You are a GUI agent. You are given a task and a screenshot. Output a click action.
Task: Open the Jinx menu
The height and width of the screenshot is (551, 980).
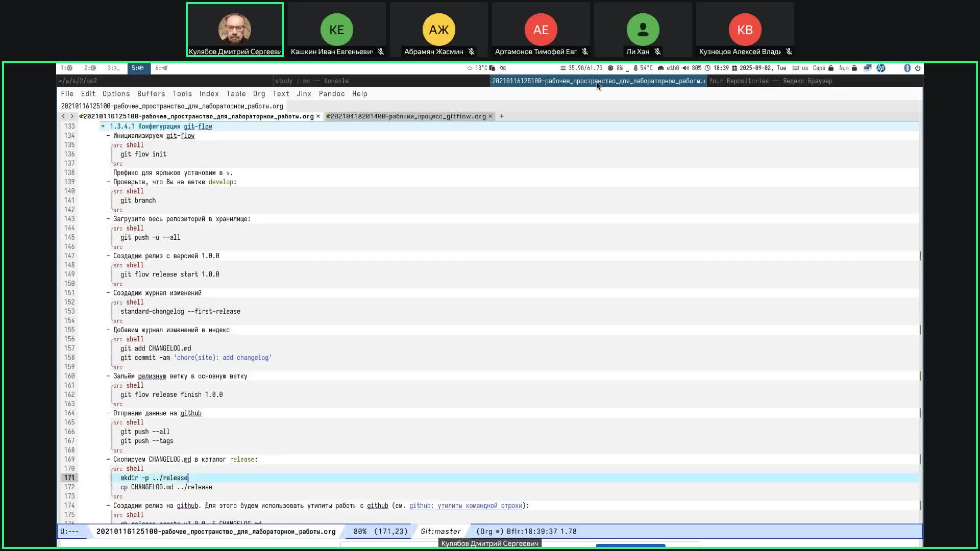[304, 94]
